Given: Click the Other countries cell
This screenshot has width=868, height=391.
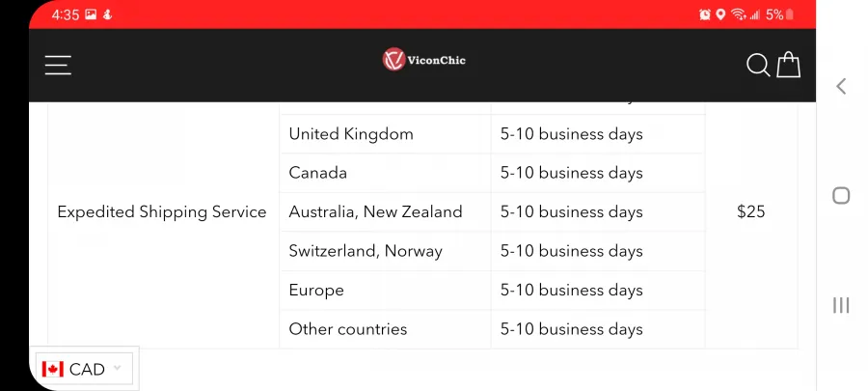Looking at the screenshot, I should [x=385, y=329].
